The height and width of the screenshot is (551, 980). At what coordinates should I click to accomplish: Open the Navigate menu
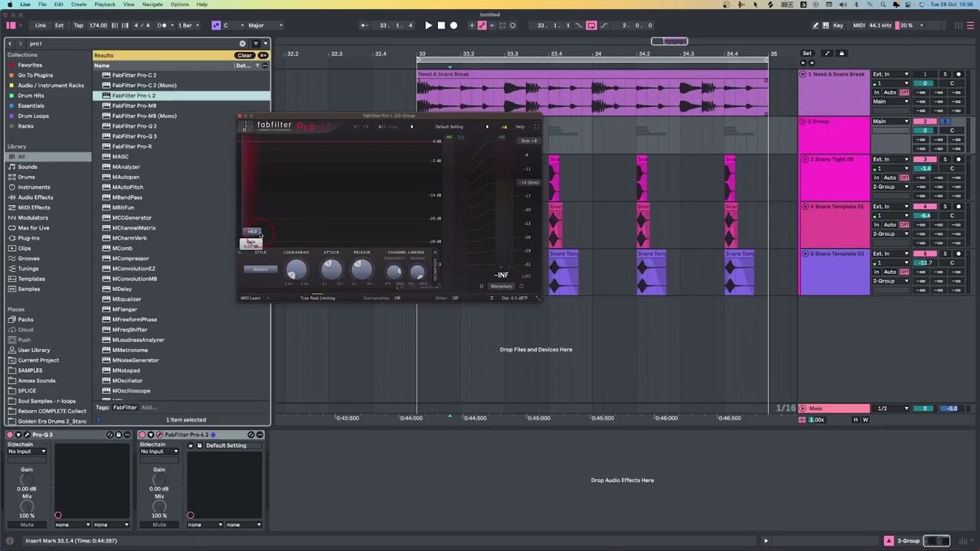tap(152, 5)
